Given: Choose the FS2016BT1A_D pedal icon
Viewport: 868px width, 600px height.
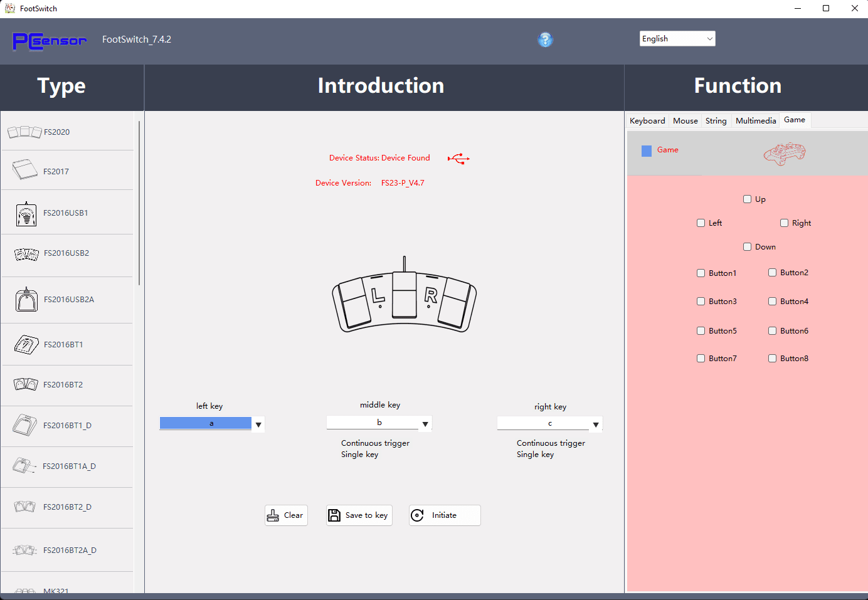Looking at the screenshot, I should (x=24, y=466).
